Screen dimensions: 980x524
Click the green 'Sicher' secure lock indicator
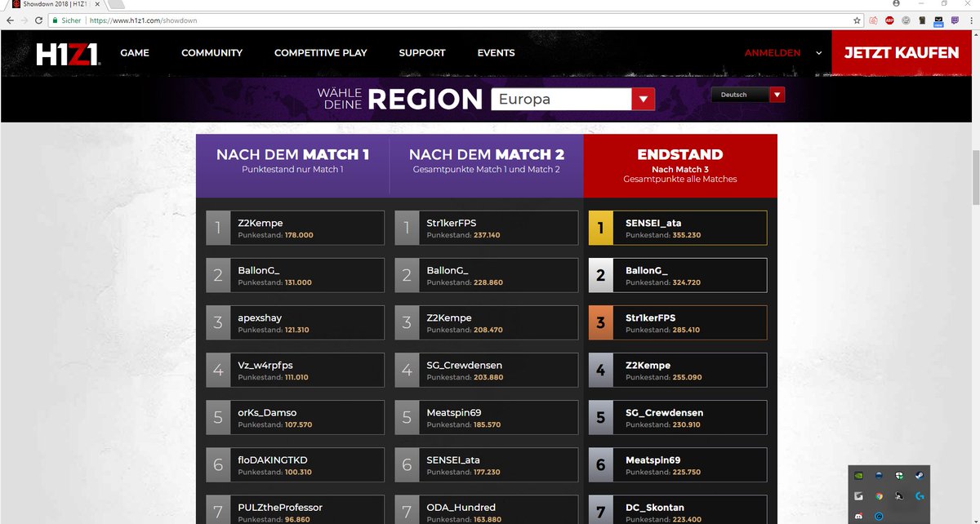point(65,20)
